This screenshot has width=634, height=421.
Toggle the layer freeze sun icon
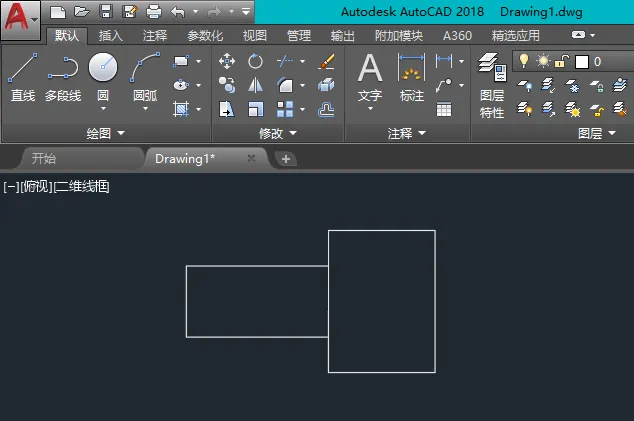(x=543, y=61)
